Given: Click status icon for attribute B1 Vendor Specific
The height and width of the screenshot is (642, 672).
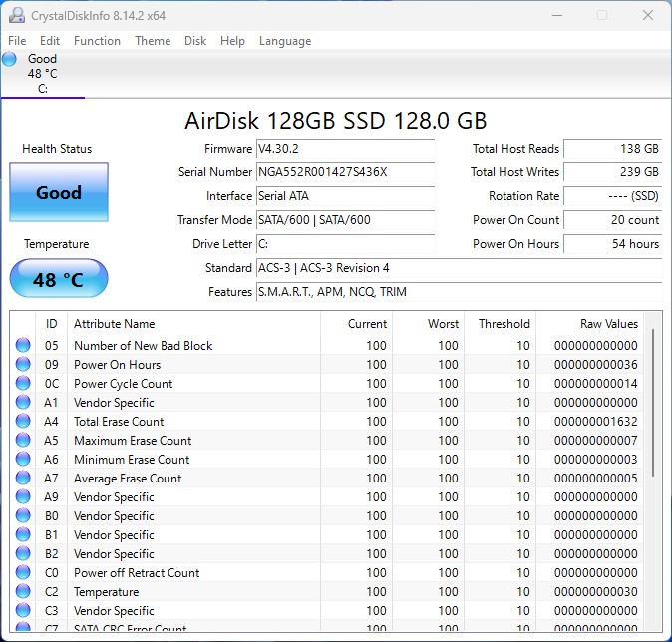Looking at the screenshot, I should (x=23, y=534).
